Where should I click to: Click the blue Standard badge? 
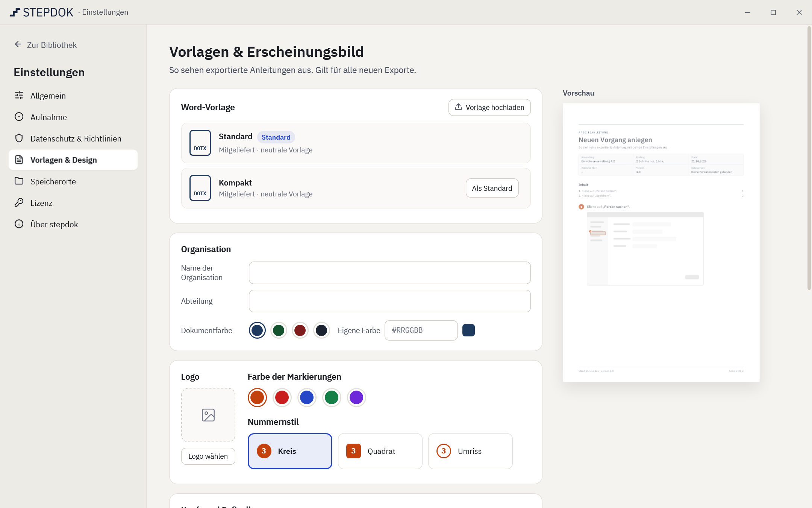(276, 137)
